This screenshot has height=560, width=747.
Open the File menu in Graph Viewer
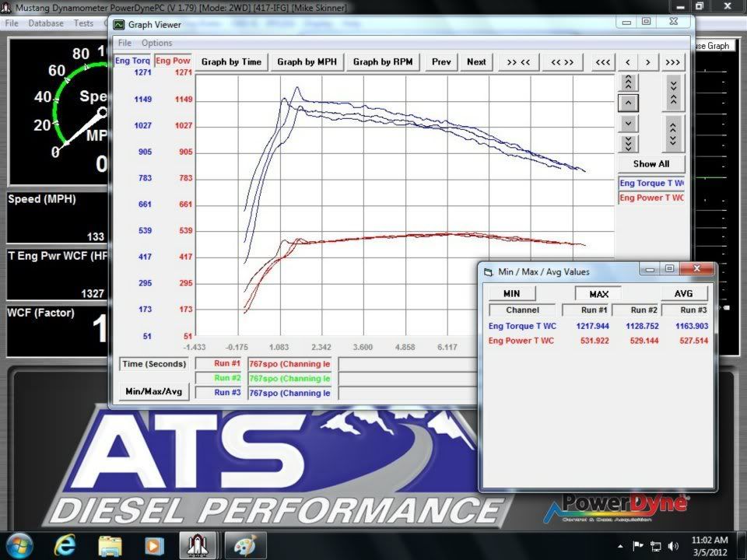124,43
